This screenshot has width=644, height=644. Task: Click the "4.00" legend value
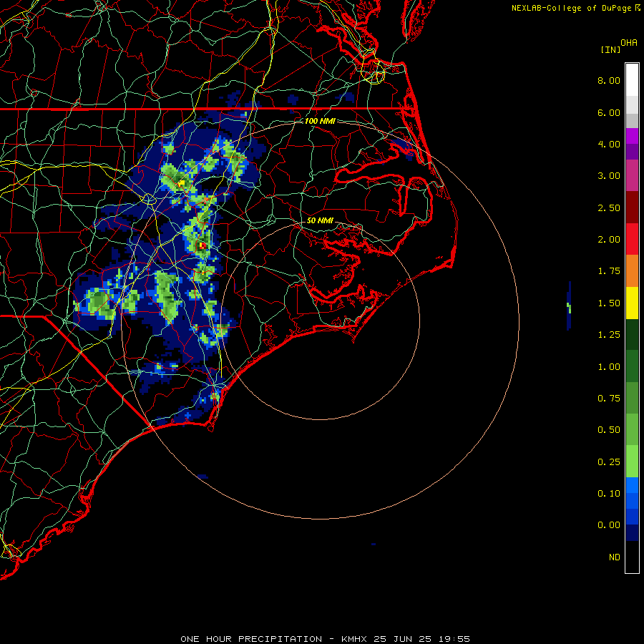[609, 144]
